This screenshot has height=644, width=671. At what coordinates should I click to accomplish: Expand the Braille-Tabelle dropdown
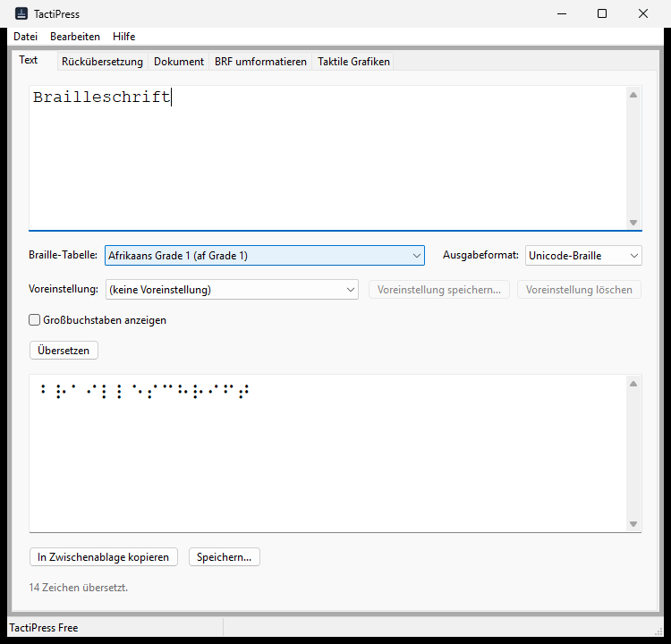265,256
